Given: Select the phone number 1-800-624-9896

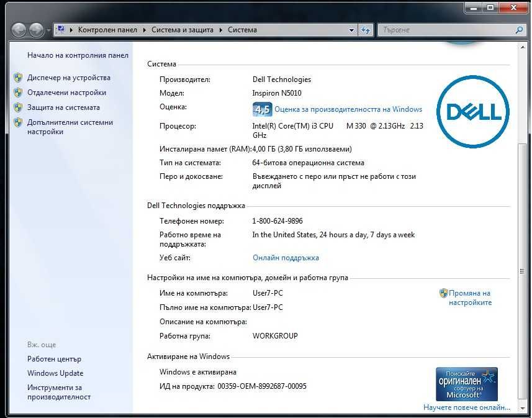Looking at the screenshot, I should point(277,221).
